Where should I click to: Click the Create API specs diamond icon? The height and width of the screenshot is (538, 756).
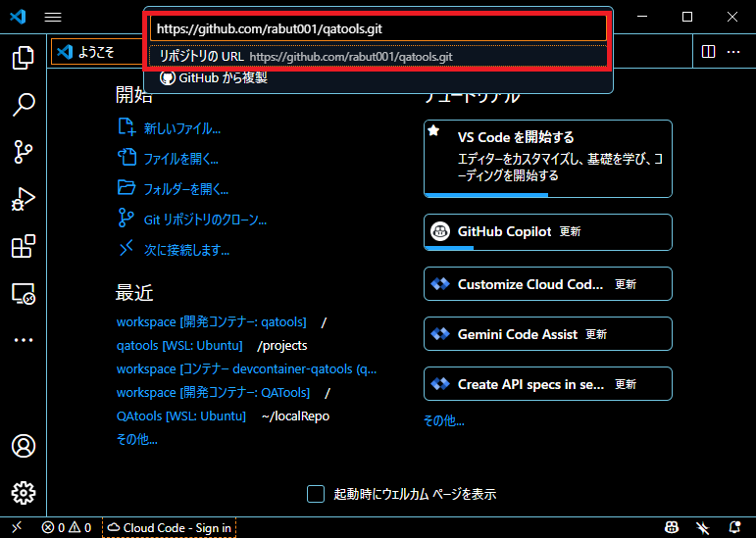coord(439,384)
